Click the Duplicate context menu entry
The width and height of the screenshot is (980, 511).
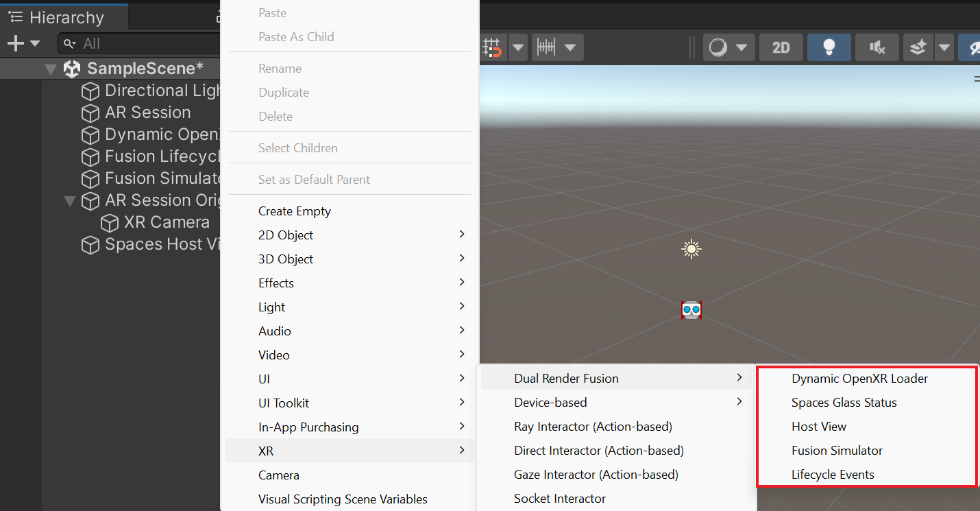click(349, 93)
